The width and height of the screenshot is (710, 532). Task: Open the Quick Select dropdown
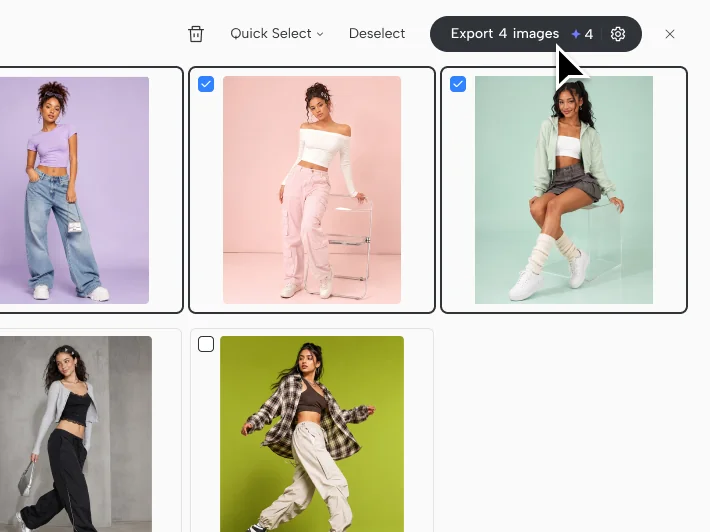coord(277,34)
